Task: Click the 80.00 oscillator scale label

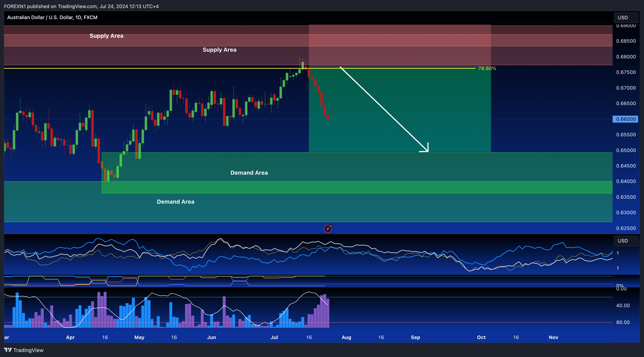Action: [623, 322]
